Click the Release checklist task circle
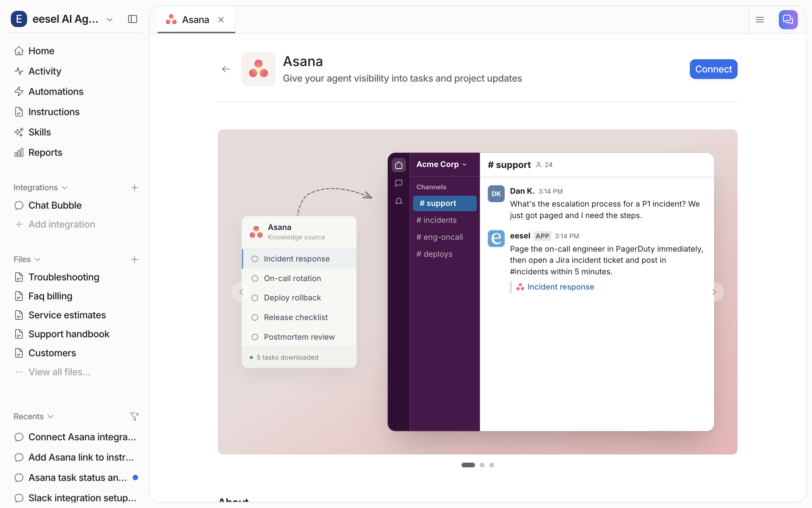 point(255,317)
